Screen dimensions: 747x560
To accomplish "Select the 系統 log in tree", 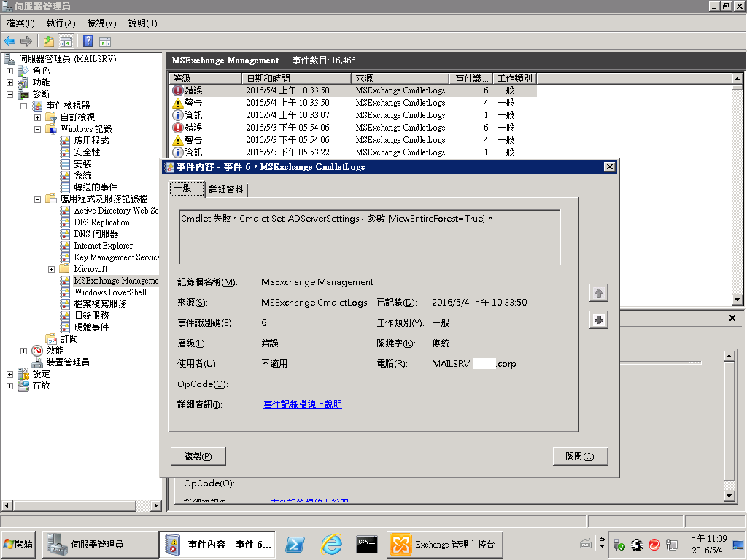I will point(82,176).
